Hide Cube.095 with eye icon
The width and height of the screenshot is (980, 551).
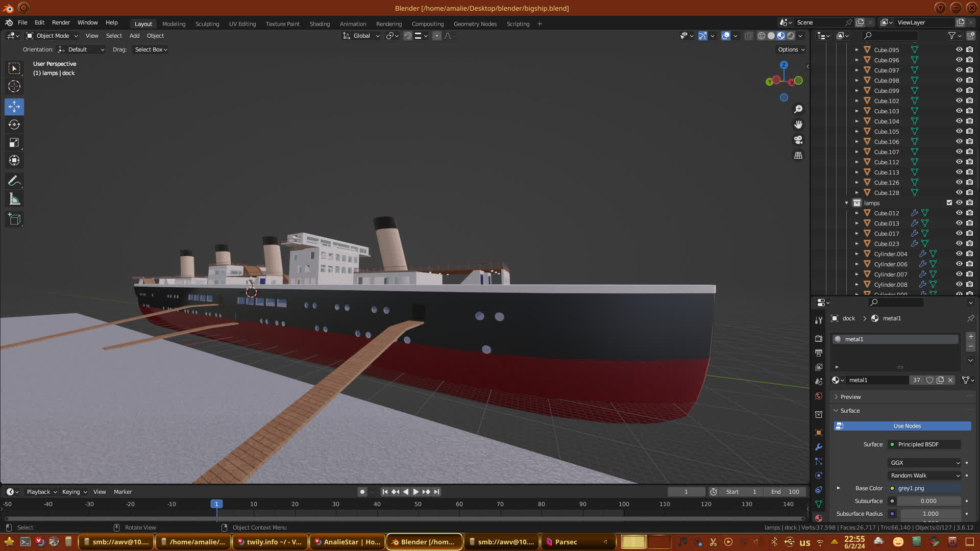(959, 49)
